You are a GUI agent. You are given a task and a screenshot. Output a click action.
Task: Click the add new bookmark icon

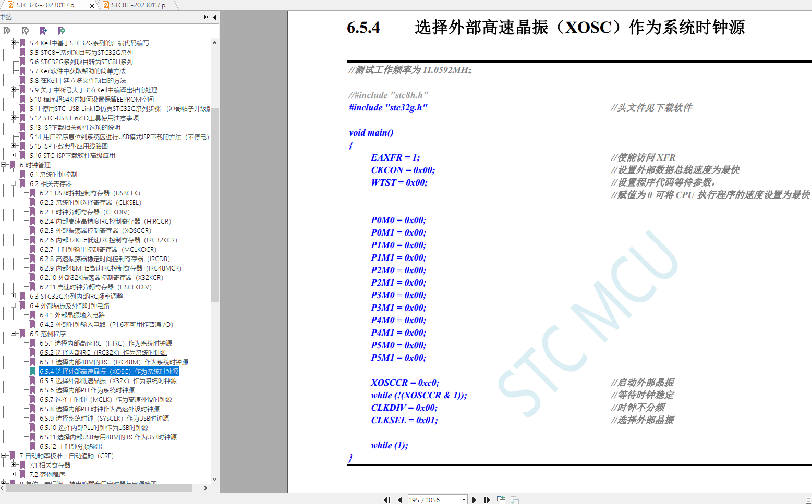tap(25, 31)
